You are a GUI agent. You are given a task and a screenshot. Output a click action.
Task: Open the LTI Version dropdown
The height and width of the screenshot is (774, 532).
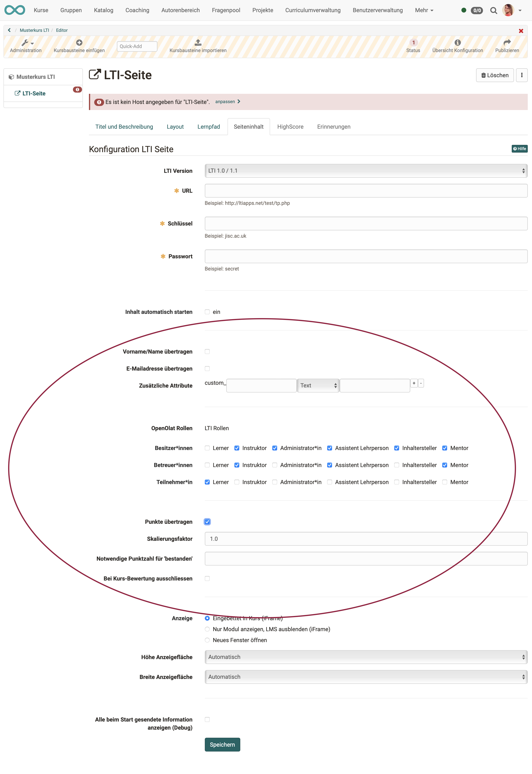pyautogui.click(x=366, y=171)
